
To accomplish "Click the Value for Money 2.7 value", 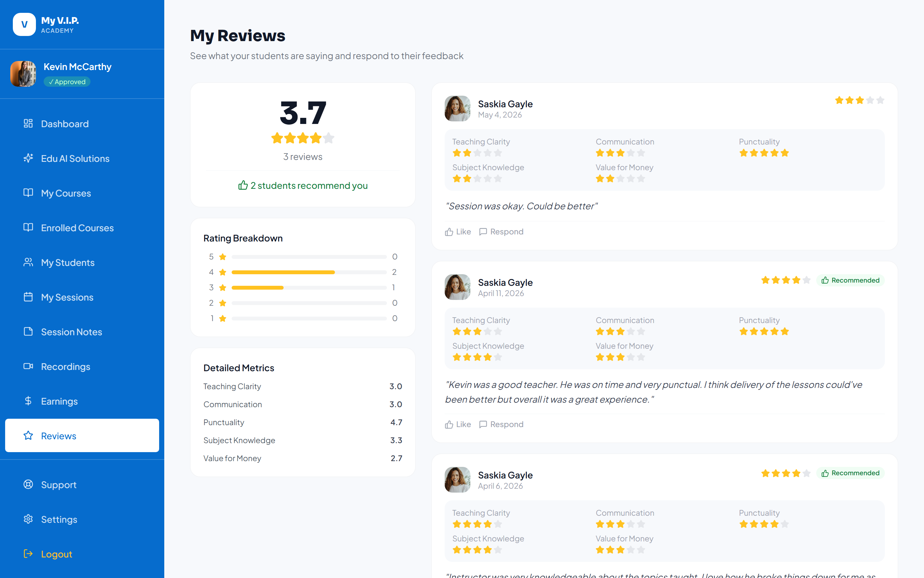I will coord(396,458).
